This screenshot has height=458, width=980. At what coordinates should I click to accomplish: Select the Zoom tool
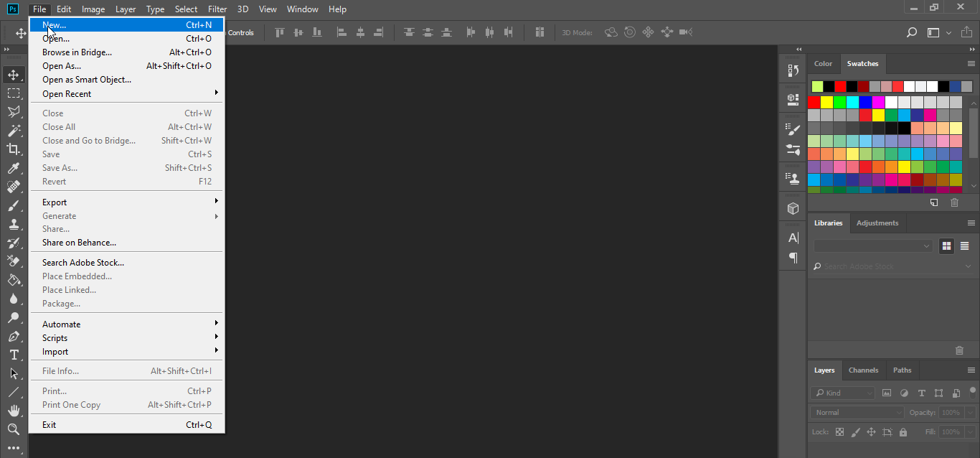(14, 429)
